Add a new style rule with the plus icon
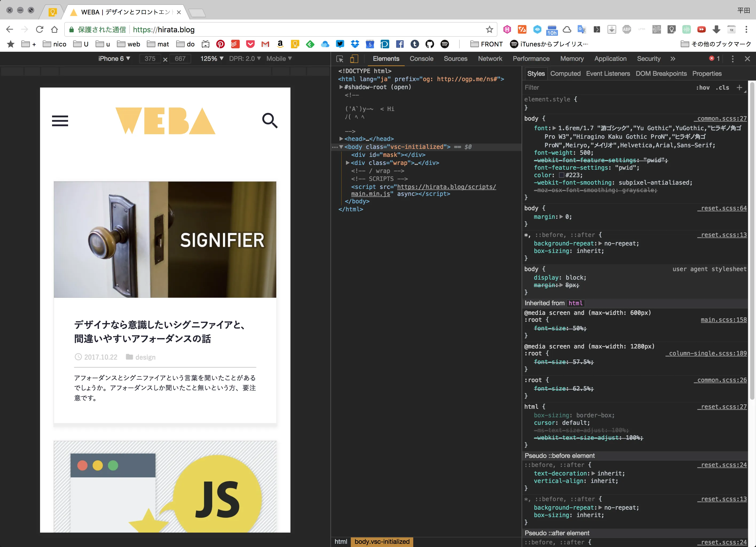Viewport: 756px width, 547px height. tap(740, 87)
